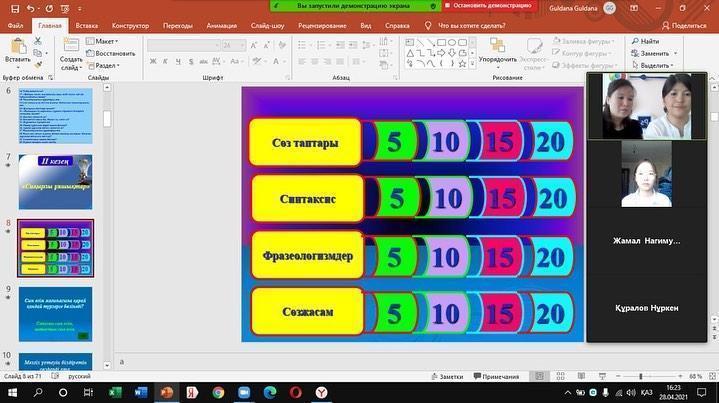Switch to the Вставка ribbon tab
Screen dimensions: 719x403
(87, 24)
